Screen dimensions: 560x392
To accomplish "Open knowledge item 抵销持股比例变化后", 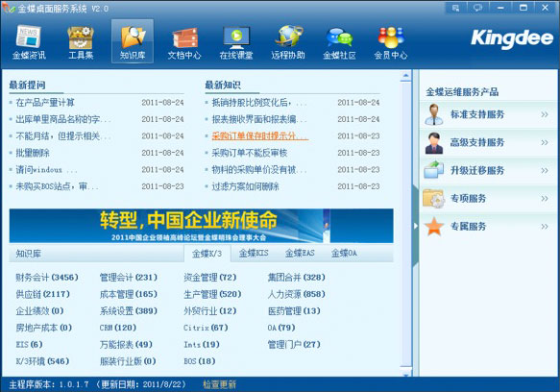I will [259, 103].
